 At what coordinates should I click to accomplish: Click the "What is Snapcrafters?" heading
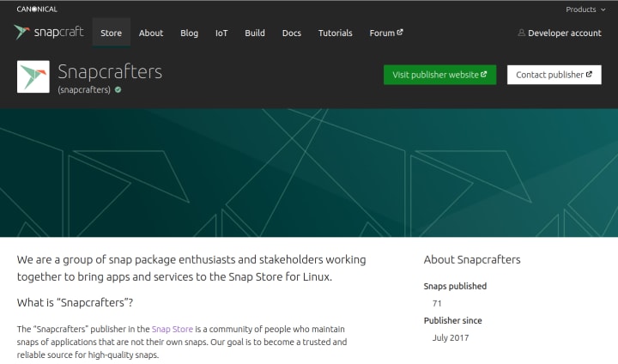pos(75,302)
